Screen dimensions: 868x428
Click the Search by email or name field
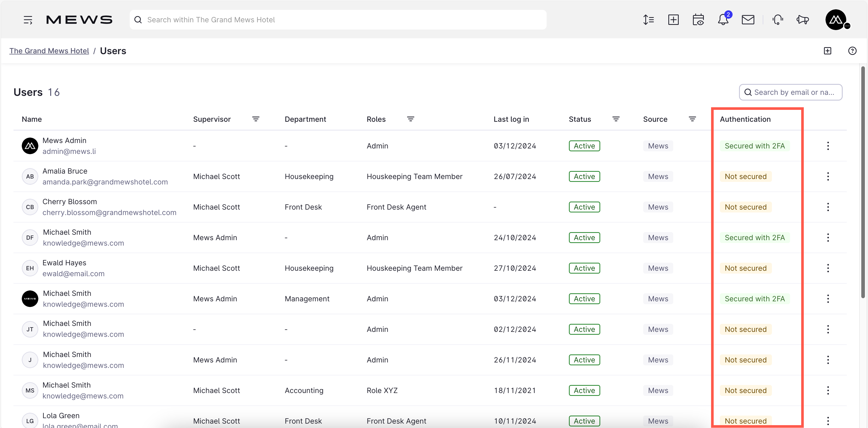coord(791,92)
